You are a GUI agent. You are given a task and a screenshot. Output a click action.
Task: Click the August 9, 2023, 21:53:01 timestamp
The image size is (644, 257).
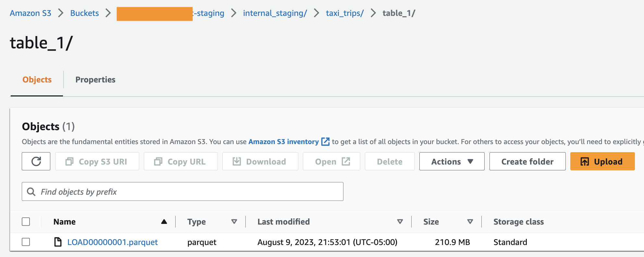point(327,242)
